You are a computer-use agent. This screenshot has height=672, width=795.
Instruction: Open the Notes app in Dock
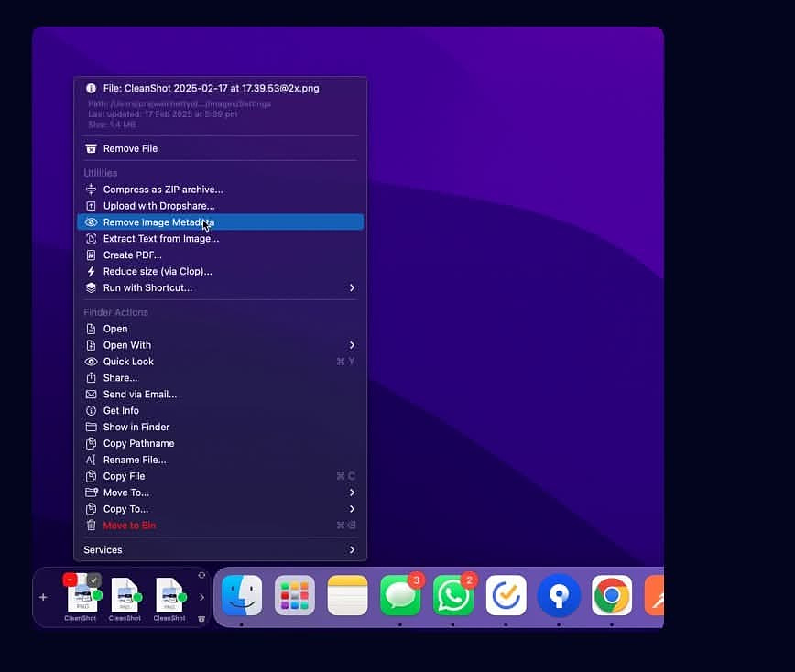pos(347,596)
